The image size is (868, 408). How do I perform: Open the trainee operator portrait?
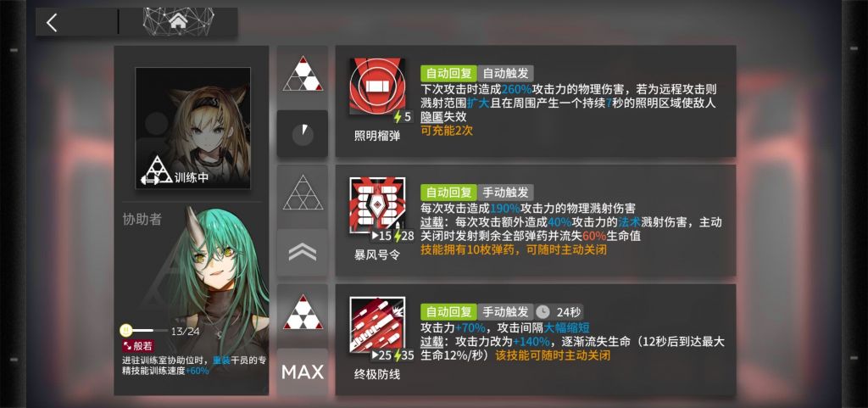(192, 128)
